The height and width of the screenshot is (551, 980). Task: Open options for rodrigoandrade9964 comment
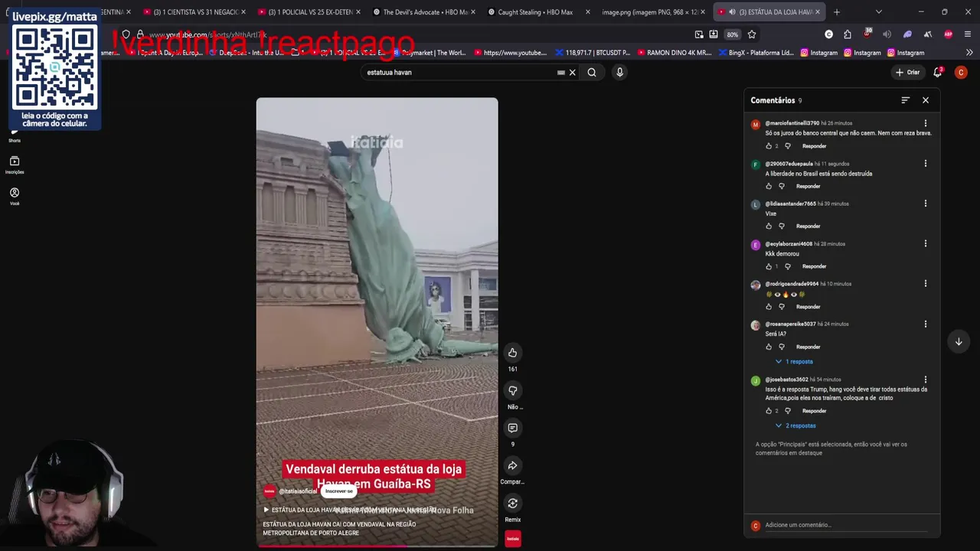(925, 284)
